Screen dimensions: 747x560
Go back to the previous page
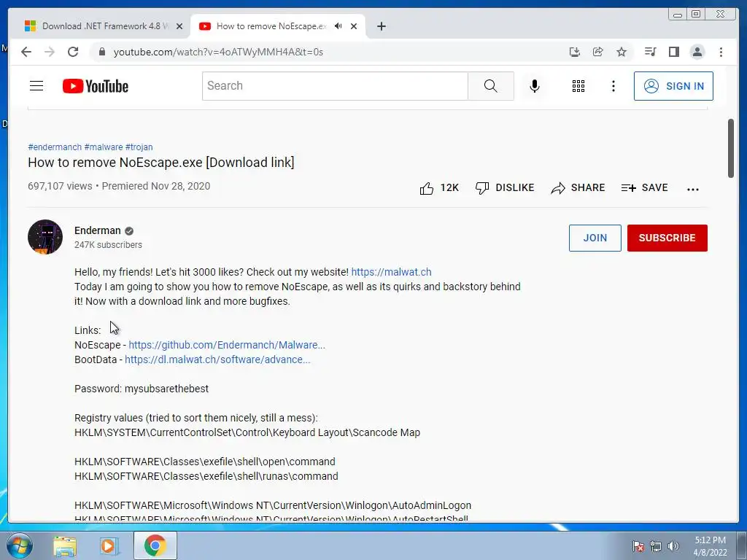[x=26, y=52]
